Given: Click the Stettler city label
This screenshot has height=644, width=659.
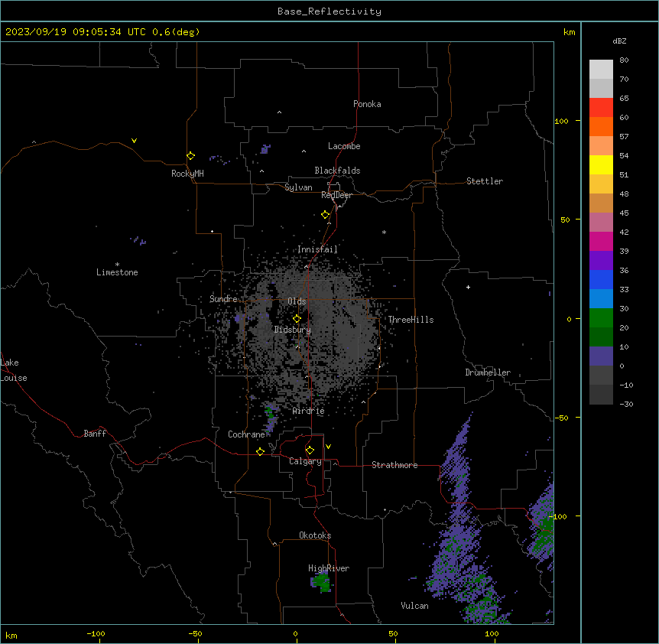Looking at the screenshot, I should pos(485,181).
